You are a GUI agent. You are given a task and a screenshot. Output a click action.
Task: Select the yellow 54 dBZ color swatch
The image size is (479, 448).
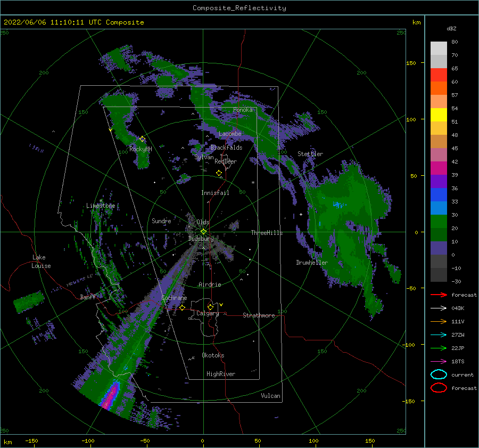pos(439,115)
